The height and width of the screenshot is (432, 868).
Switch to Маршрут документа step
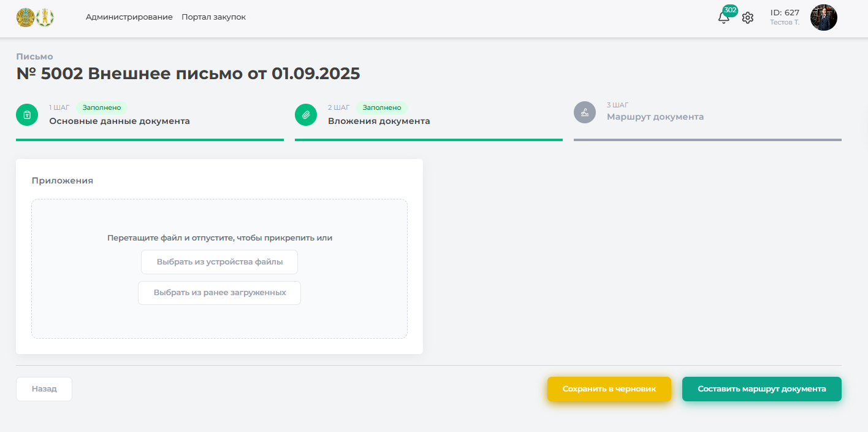[655, 117]
